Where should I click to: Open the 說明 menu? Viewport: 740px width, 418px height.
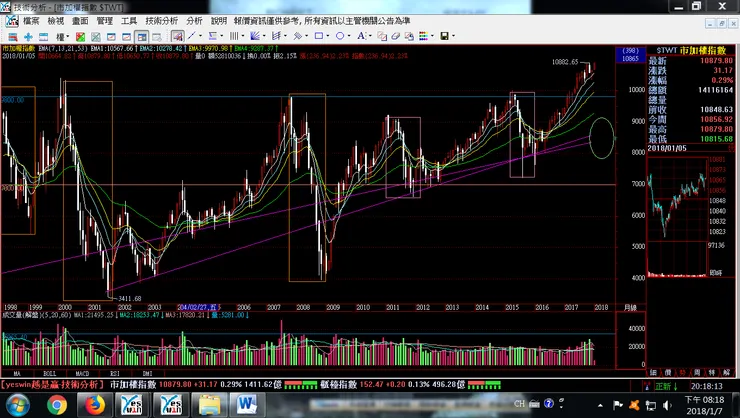pyautogui.click(x=219, y=21)
